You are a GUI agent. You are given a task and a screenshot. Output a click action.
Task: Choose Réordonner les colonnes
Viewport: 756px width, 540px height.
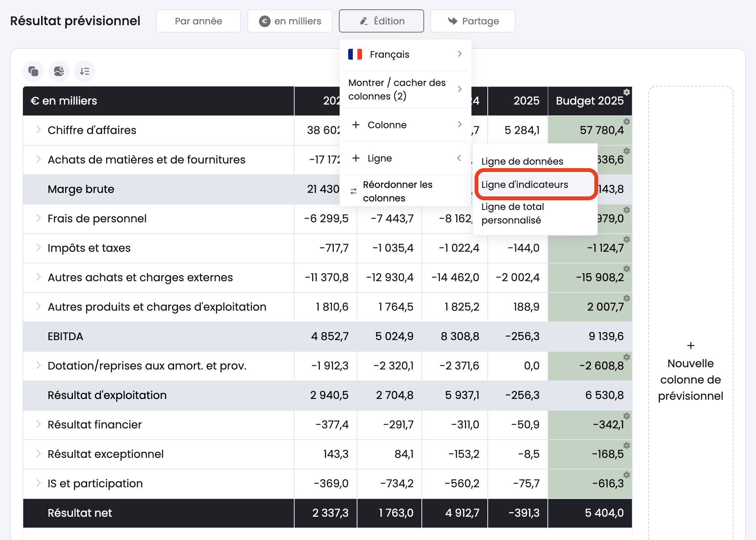coord(406,191)
